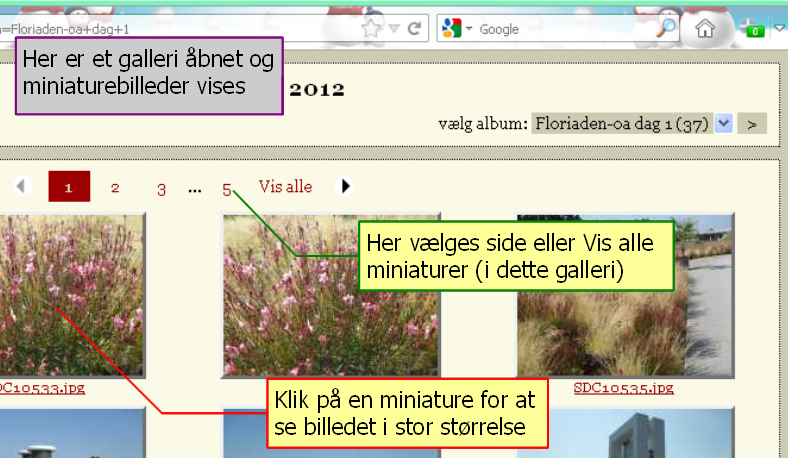Open the address bar history dropdown arrow
The height and width of the screenshot is (458, 788).
pyautogui.click(x=393, y=29)
